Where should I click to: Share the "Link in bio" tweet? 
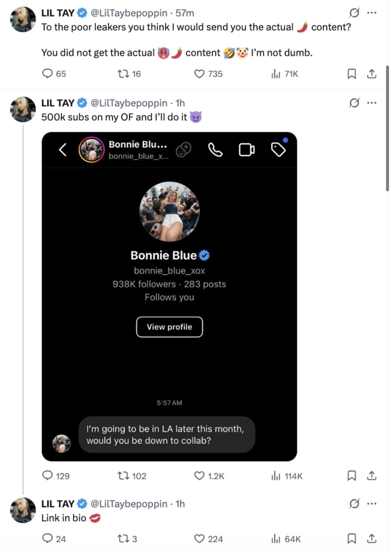coord(371,538)
